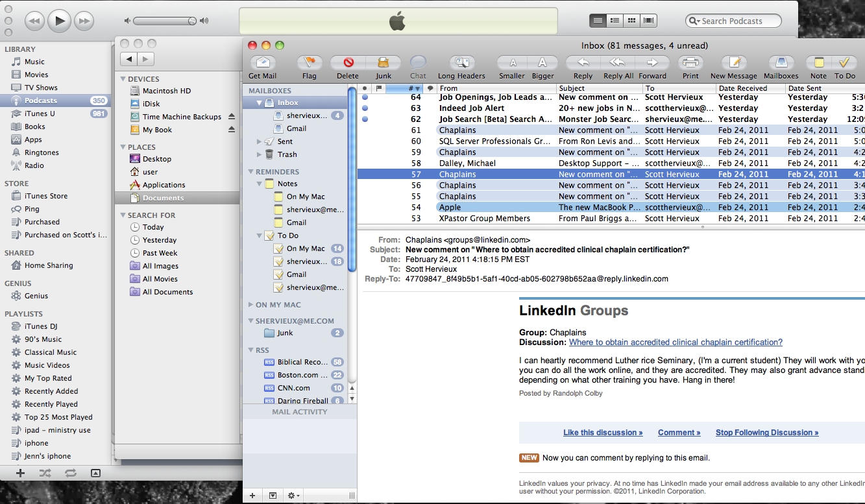Adjust iTunes volume slider
Image resolution: width=865 pixels, height=504 pixels.
click(165, 21)
